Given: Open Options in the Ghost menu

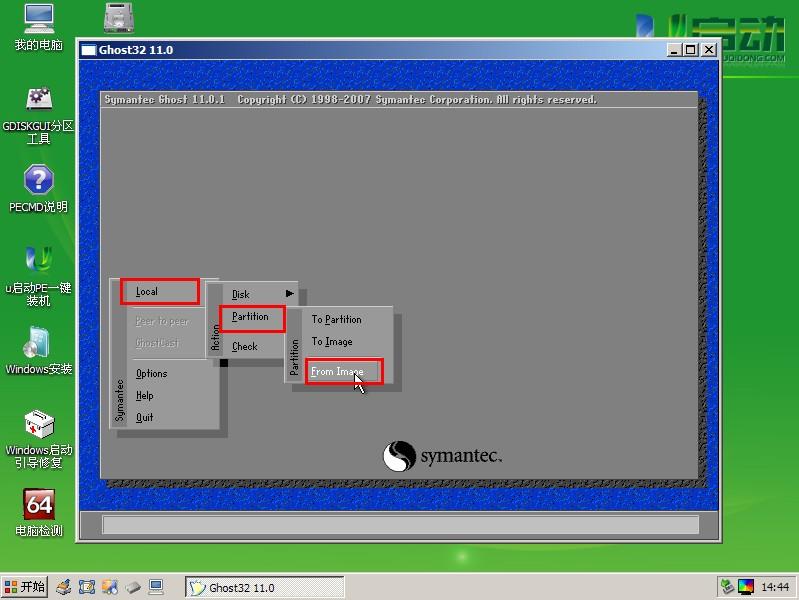Looking at the screenshot, I should click(x=152, y=374).
